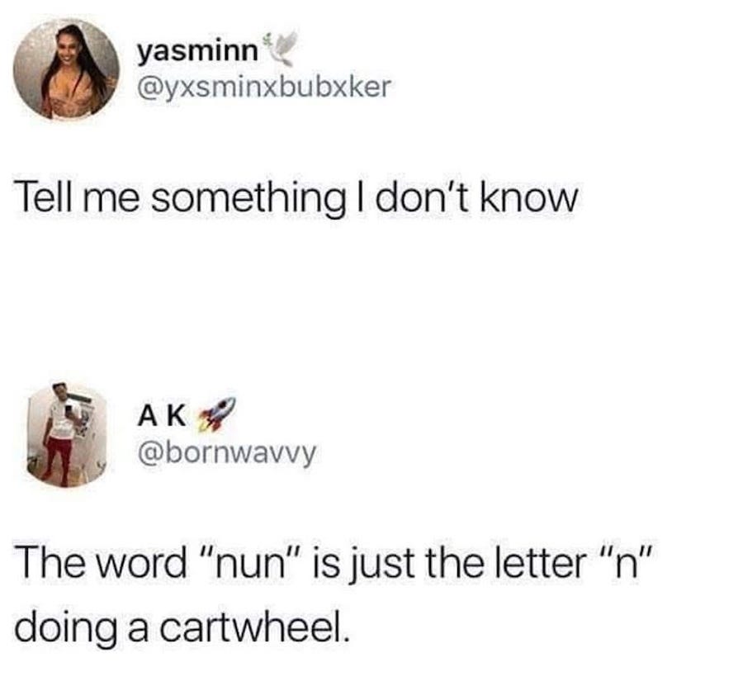This screenshot has height=700, width=743.
Task: Select the A K display name
Action: coord(162,417)
